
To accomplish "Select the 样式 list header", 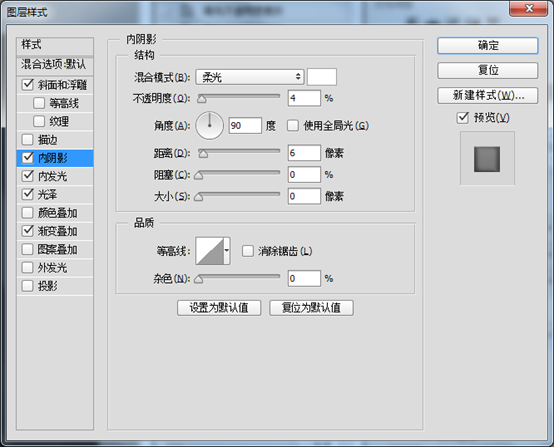I will click(55, 45).
